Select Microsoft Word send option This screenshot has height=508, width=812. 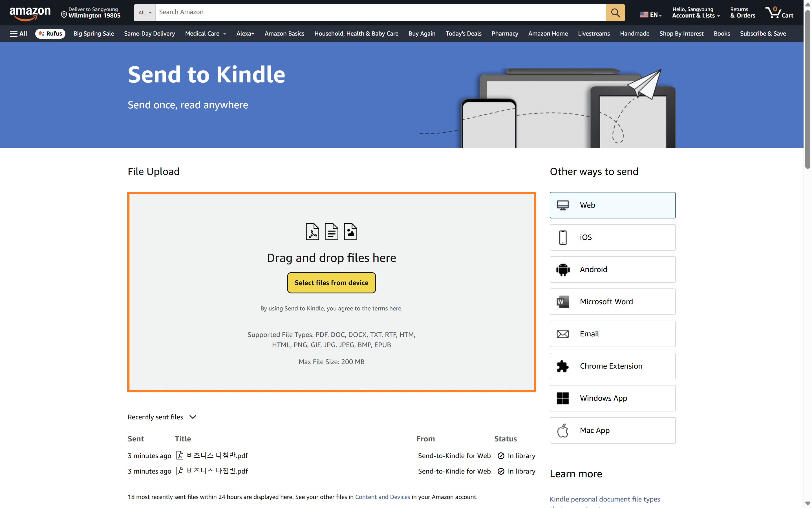[x=612, y=302]
